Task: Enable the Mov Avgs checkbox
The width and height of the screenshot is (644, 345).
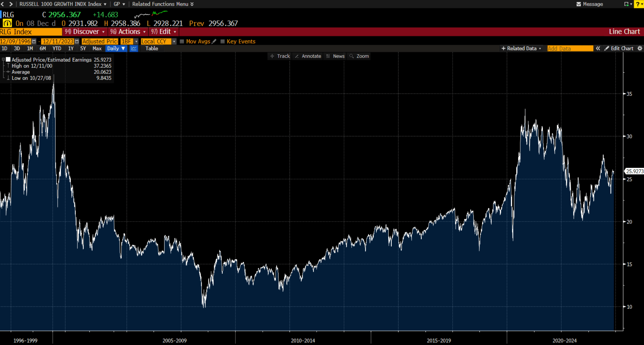Action: point(182,41)
